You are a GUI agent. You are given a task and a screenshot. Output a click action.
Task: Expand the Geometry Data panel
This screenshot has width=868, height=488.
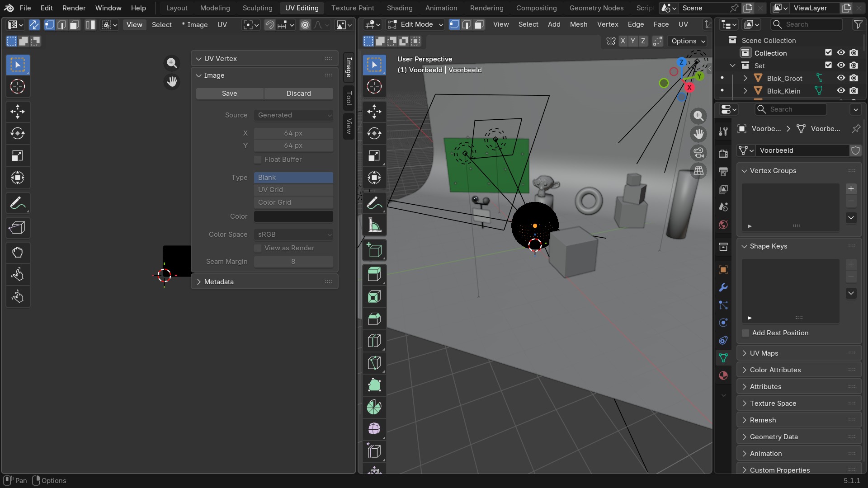point(745,437)
